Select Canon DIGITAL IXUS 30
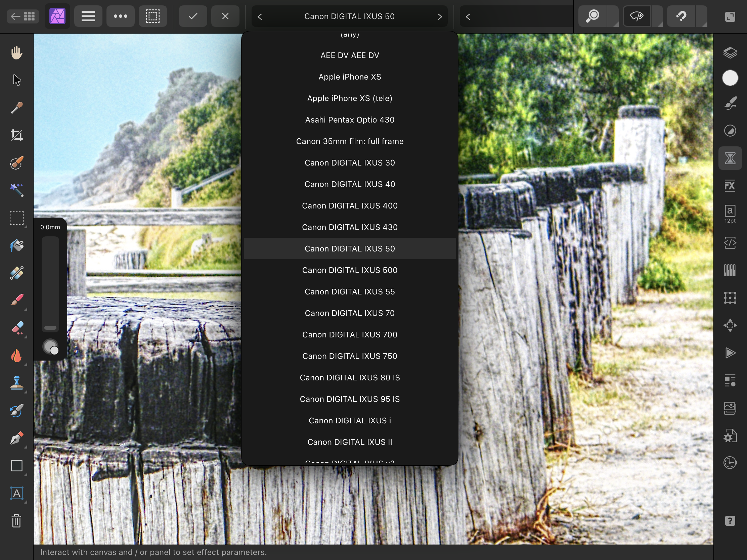This screenshot has width=747, height=560. [x=350, y=163]
